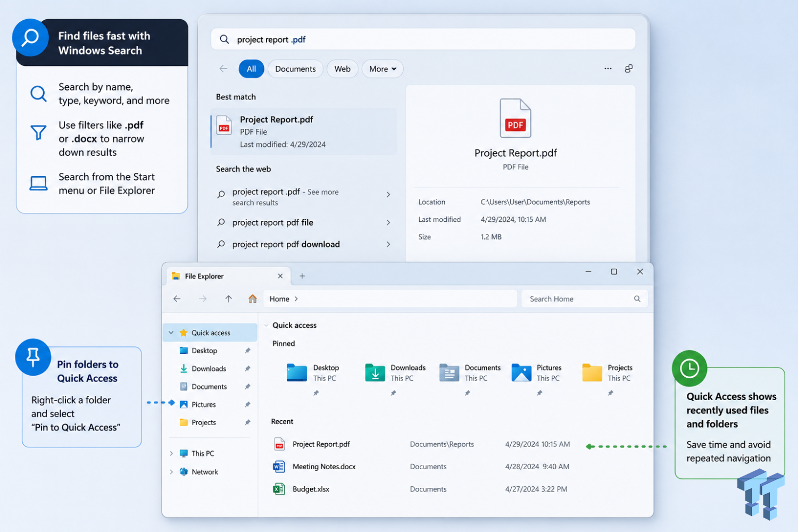Close the File Explorer tab
Viewport: 798px width, 532px height.
[280, 276]
